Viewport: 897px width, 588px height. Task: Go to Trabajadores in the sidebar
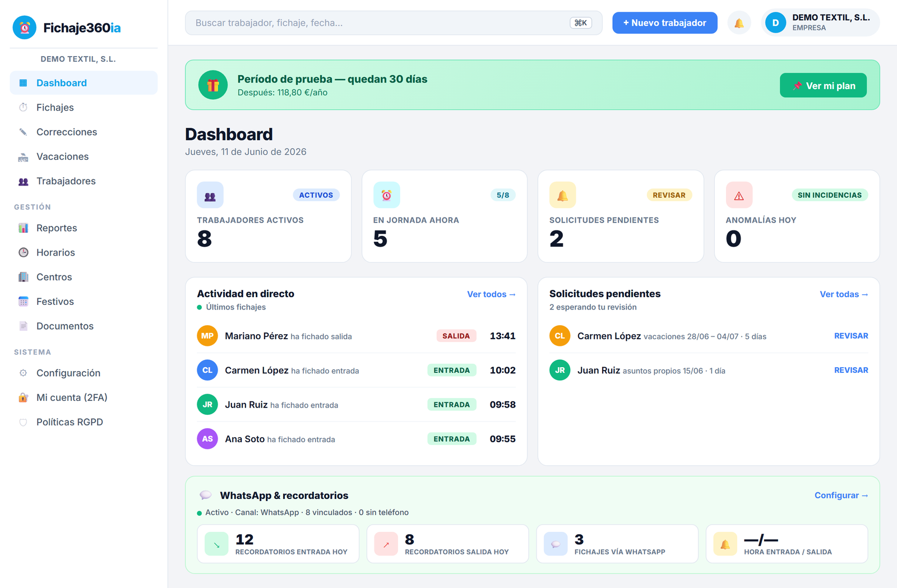point(84,181)
